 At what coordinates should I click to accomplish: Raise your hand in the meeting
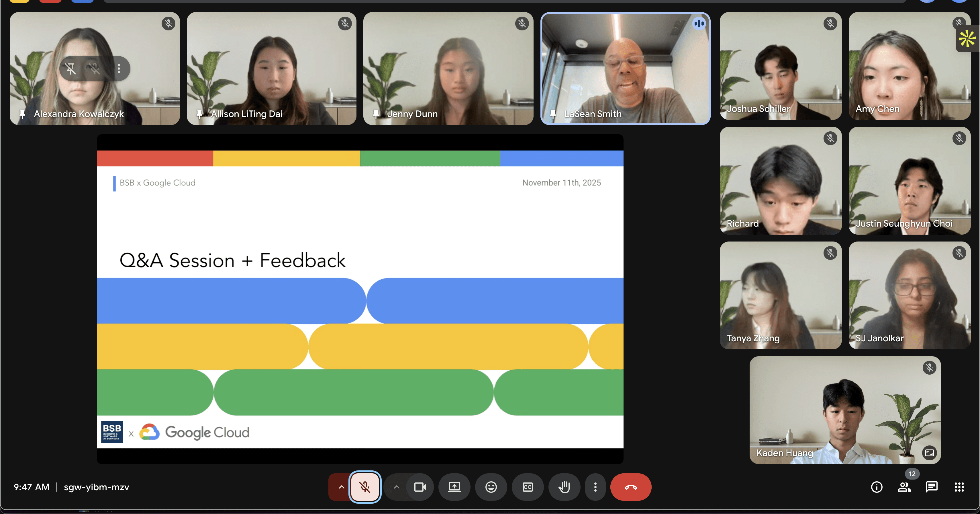(x=564, y=487)
